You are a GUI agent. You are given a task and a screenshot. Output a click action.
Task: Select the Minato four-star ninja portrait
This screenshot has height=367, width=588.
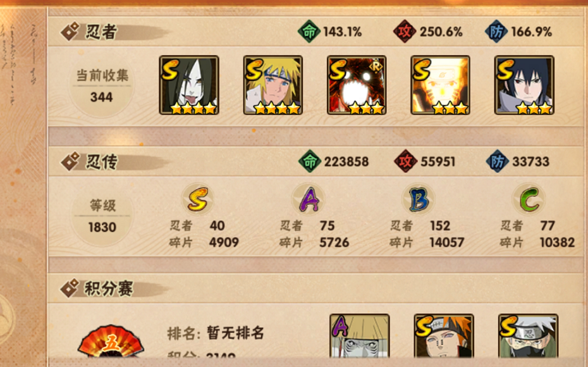point(273,85)
